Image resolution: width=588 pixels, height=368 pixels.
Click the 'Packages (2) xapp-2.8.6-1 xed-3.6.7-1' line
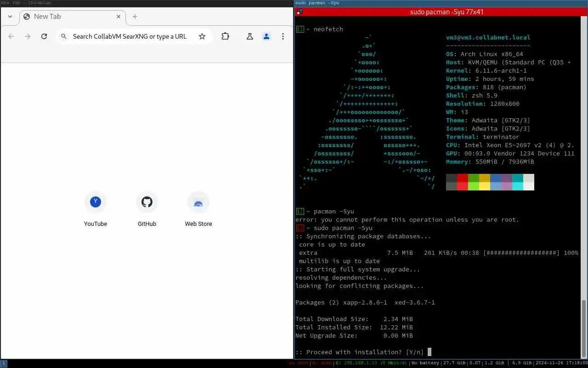(365, 303)
